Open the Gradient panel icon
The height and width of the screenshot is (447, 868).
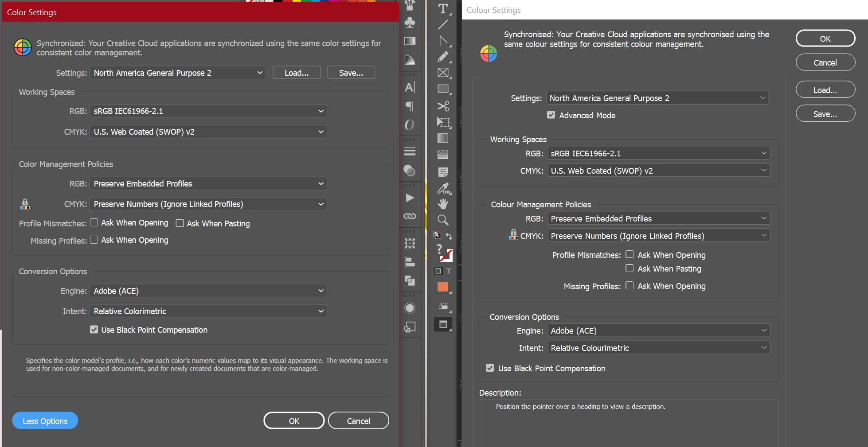coord(410,41)
